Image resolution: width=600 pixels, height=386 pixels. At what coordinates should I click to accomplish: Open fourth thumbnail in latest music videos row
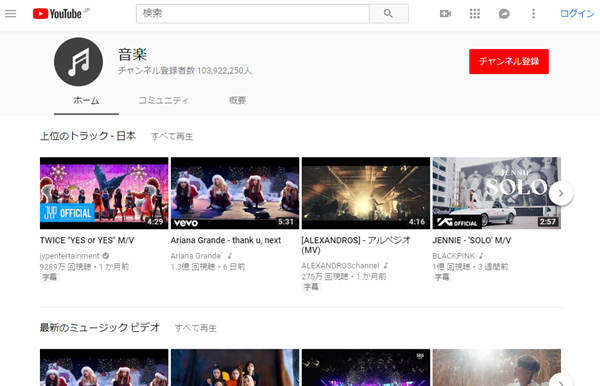pyautogui.click(x=497, y=367)
